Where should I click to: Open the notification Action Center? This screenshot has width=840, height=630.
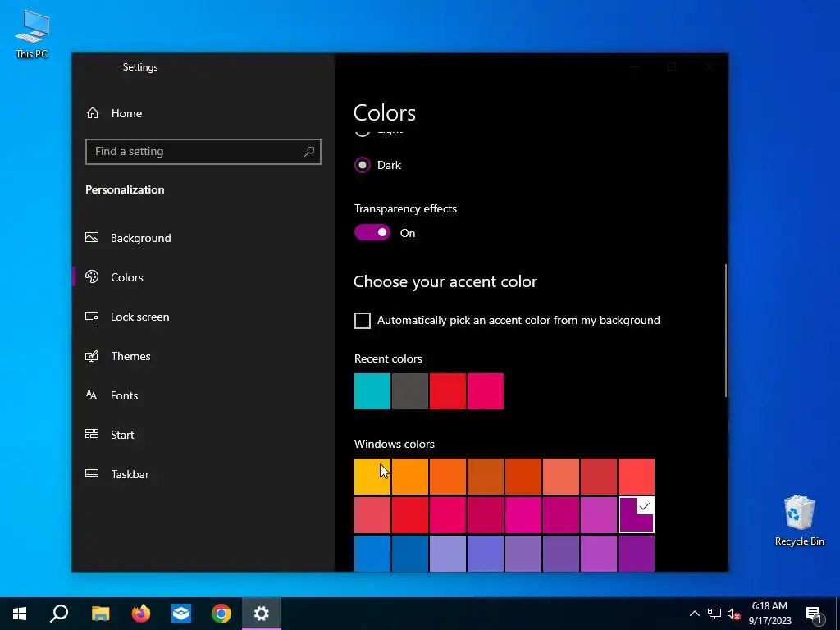point(814,614)
